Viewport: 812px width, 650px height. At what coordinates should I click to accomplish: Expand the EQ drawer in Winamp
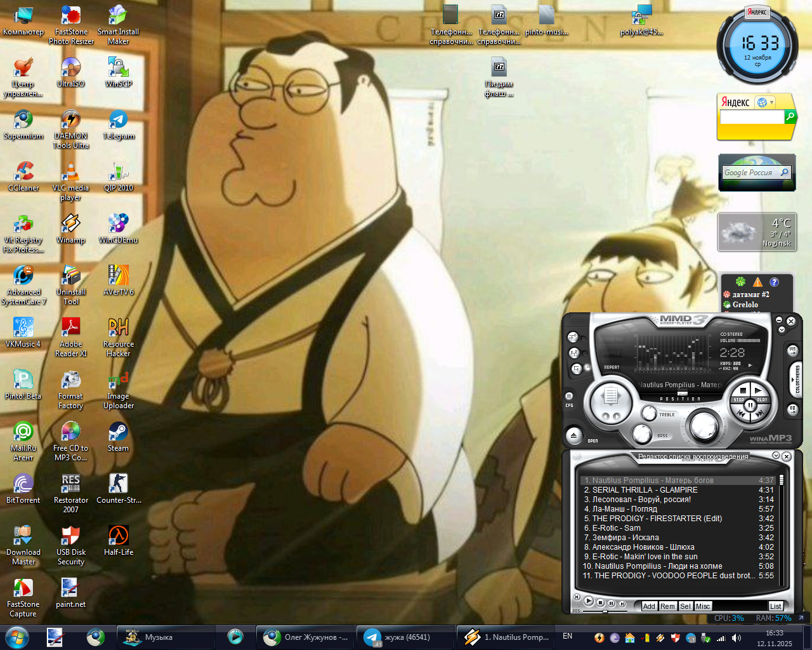(x=792, y=410)
